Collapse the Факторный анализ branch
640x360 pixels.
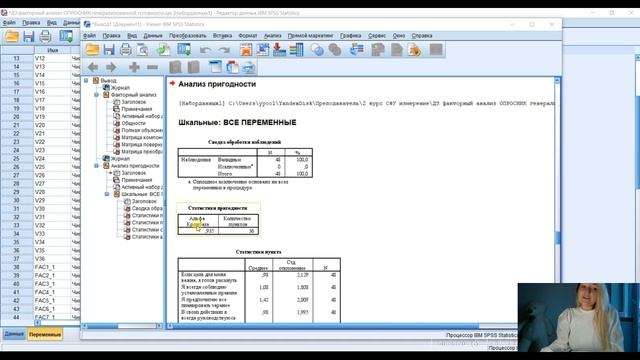point(97,95)
